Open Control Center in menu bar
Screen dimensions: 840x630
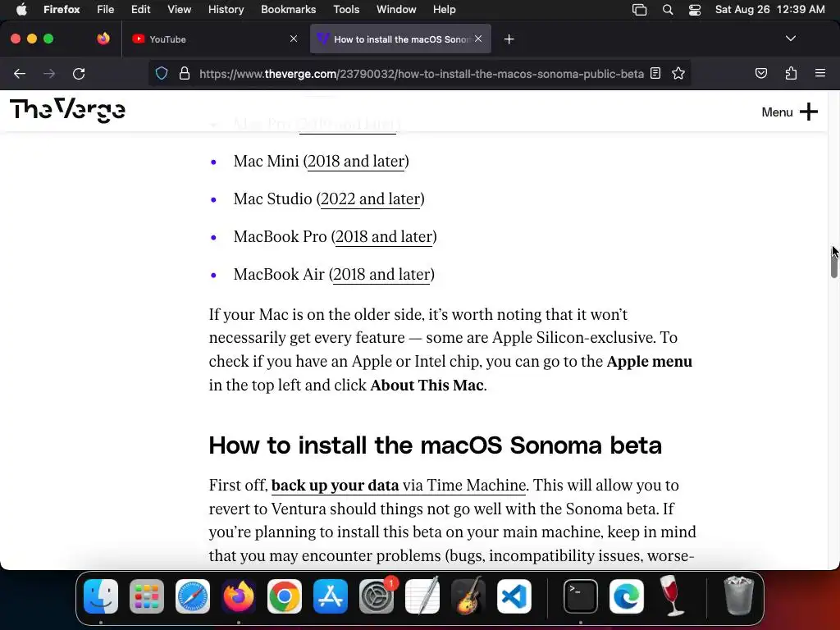click(694, 9)
